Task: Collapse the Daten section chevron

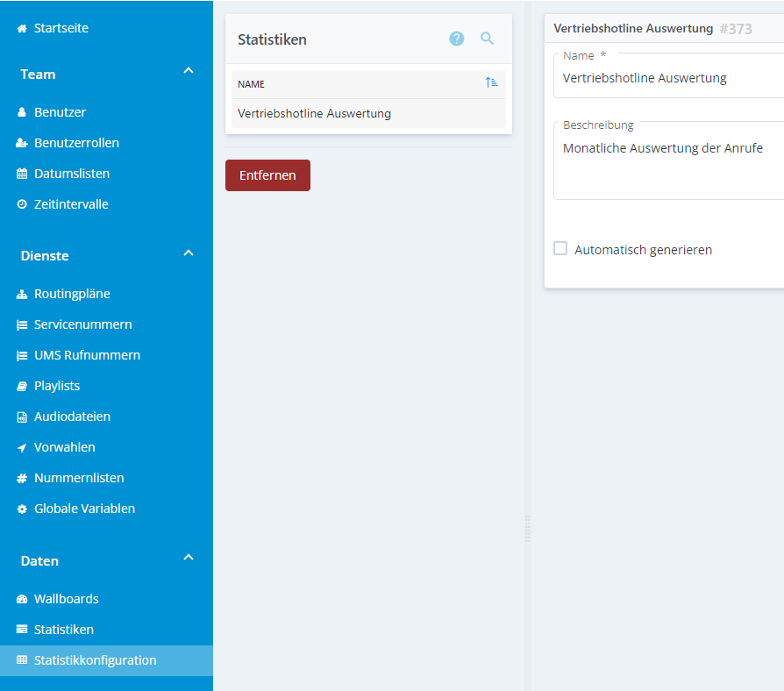Action: 188,558
